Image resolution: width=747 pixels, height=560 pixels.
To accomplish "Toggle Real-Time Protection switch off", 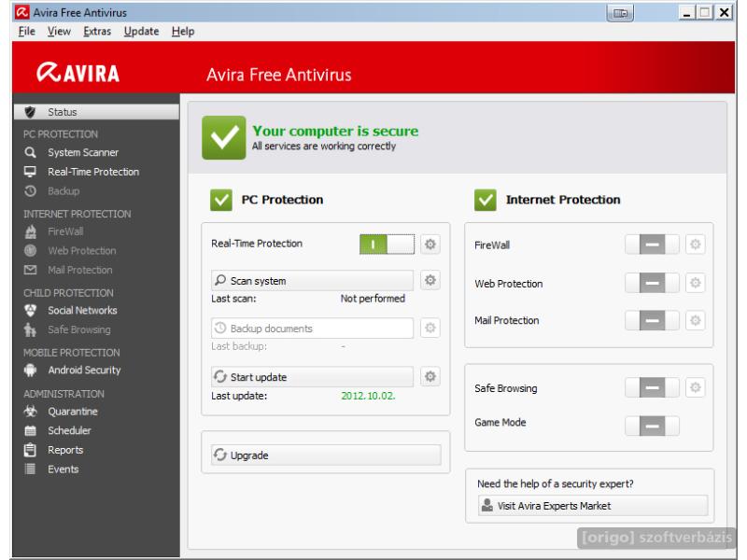I will (x=387, y=245).
